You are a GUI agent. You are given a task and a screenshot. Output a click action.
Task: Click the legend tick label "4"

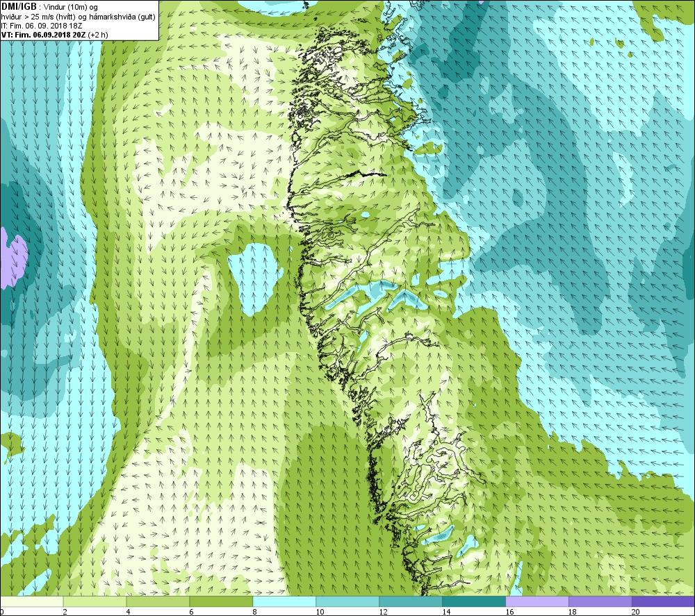[128, 612]
